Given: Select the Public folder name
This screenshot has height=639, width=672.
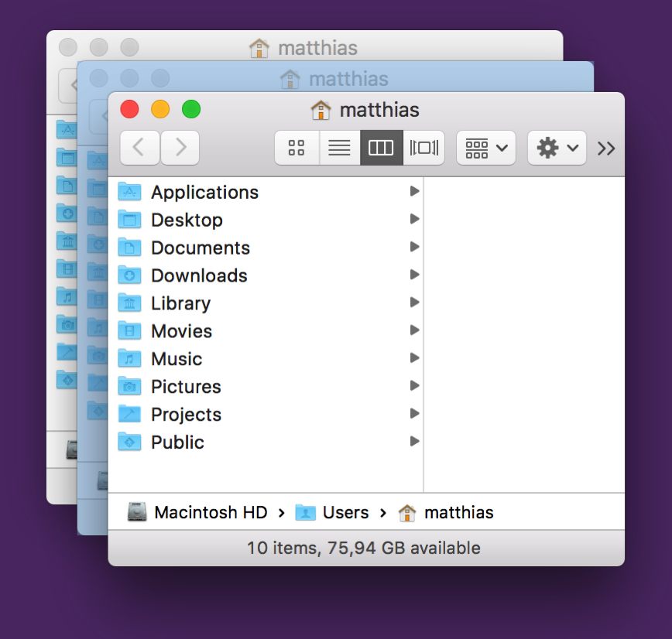Looking at the screenshot, I should tap(177, 443).
